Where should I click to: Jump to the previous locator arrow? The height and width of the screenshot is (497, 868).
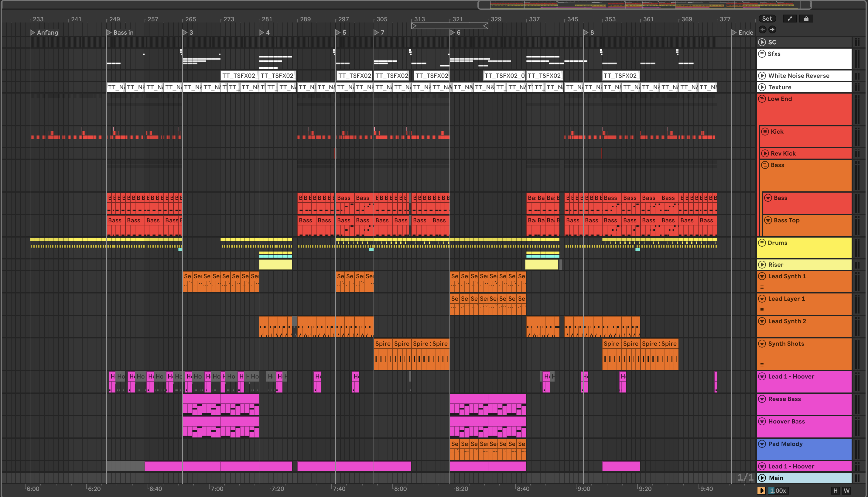click(x=762, y=30)
